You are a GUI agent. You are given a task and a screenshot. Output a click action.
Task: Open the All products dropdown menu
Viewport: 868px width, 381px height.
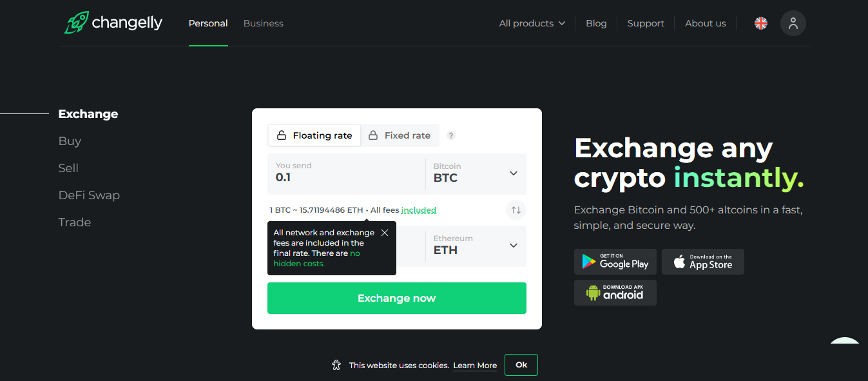pyautogui.click(x=532, y=23)
